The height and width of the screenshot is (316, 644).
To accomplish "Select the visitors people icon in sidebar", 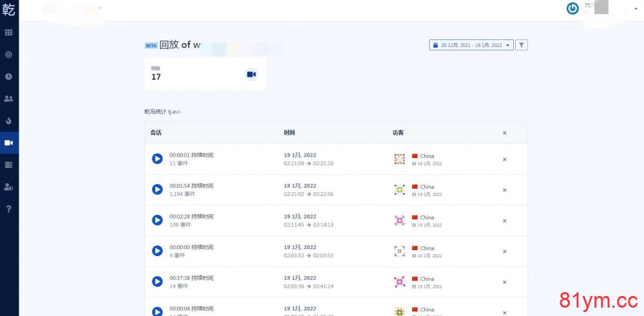I will (x=8, y=99).
